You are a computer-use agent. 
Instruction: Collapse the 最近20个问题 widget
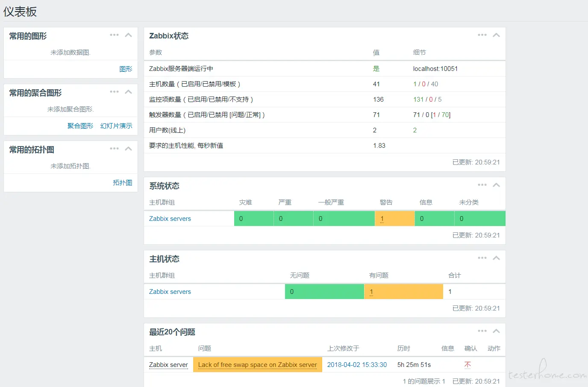click(x=496, y=331)
